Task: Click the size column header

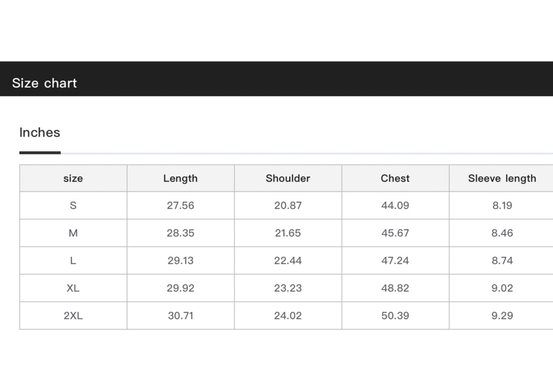Action: pyautogui.click(x=73, y=178)
